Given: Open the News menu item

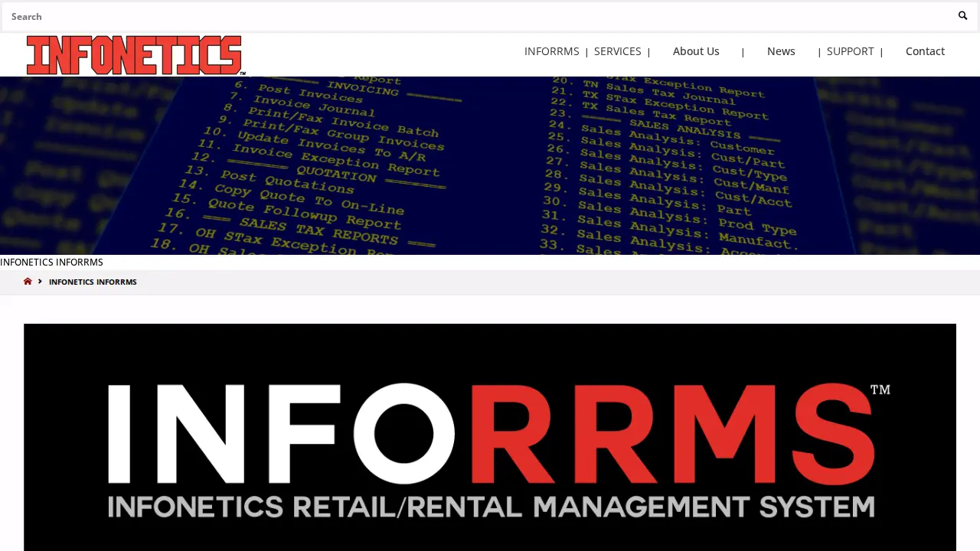Looking at the screenshot, I should pyautogui.click(x=781, y=51).
